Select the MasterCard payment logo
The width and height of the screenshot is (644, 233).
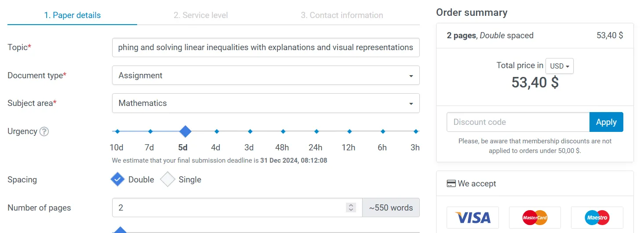pos(535,218)
